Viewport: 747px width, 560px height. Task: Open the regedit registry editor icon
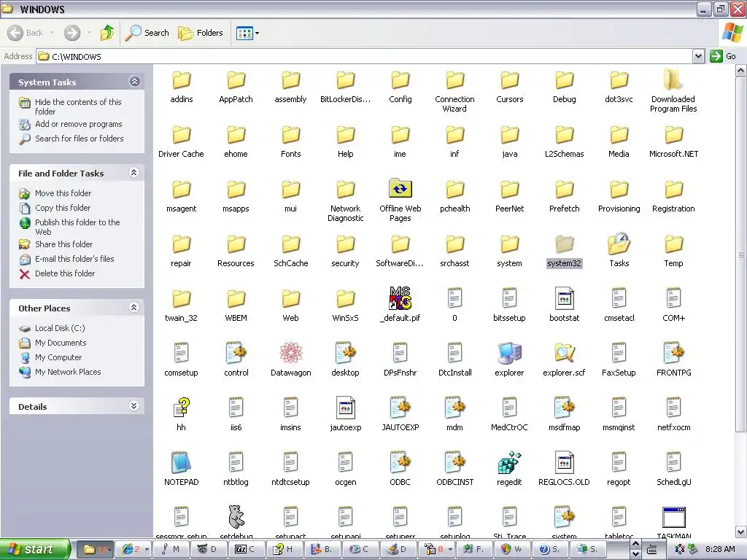pyautogui.click(x=509, y=463)
